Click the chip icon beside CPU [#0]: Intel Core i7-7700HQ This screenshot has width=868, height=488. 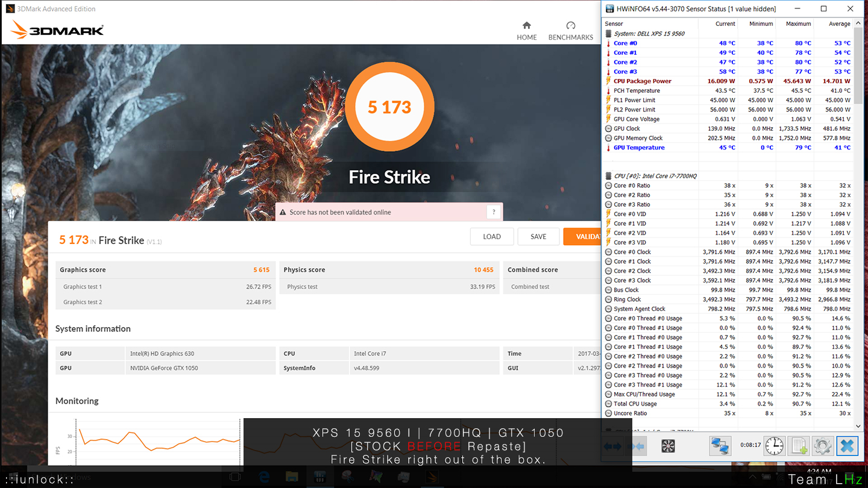[608, 176]
